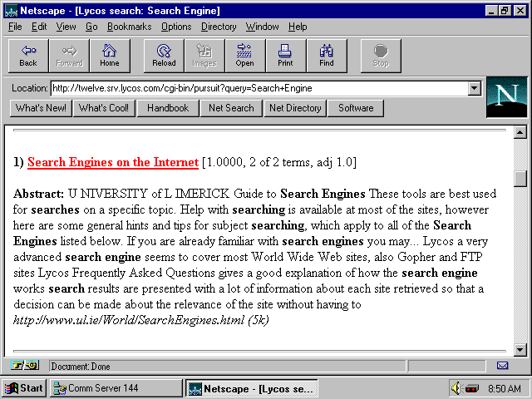This screenshot has height=399, width=532.
Task: Expand the Location URL history dropdown
Action: click(474, 88)
